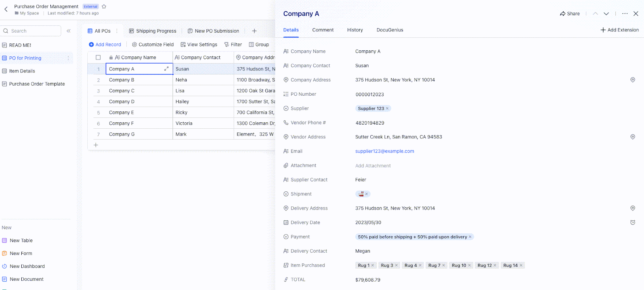Viewport: 644px width, 290px height.
Task: Remove Rug 1 from Item Purchased
Action: coord(373,265)
